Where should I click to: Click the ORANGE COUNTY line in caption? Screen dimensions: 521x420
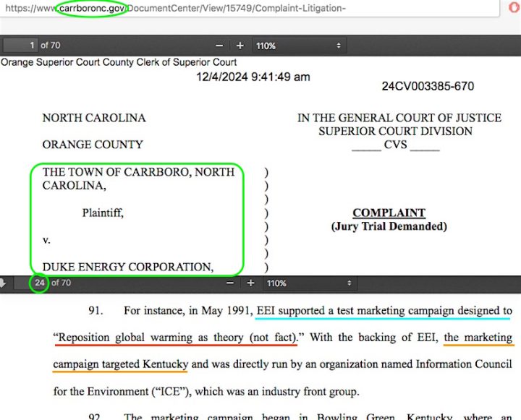[x=93, y=145]
